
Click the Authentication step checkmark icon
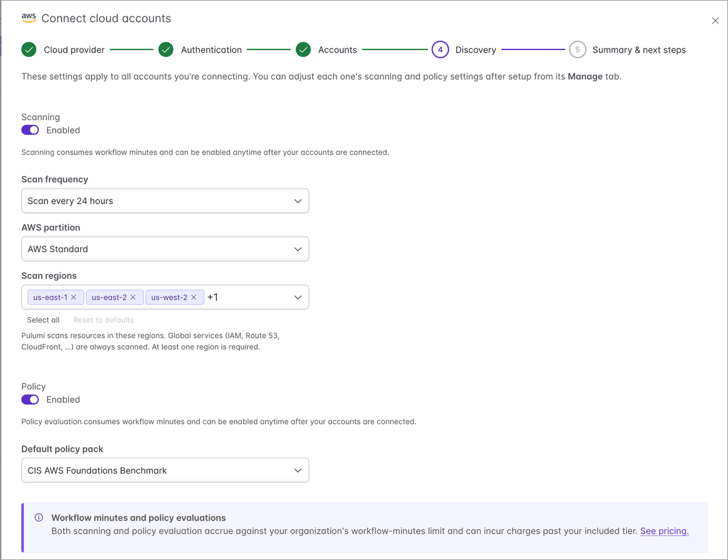point(166,49)
